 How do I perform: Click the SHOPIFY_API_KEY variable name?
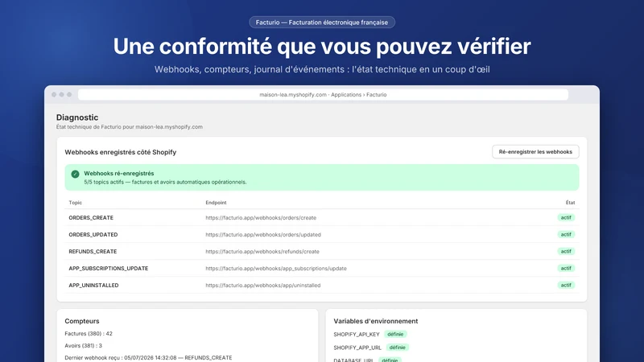[x=357, y=335]
